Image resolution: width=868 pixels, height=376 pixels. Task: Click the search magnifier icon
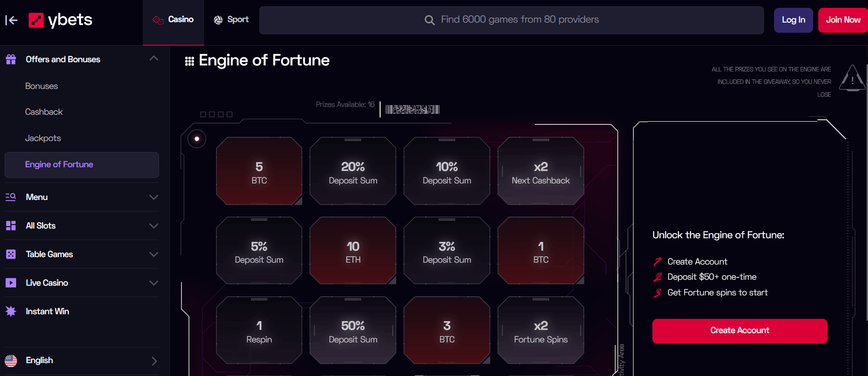(429, 20)
